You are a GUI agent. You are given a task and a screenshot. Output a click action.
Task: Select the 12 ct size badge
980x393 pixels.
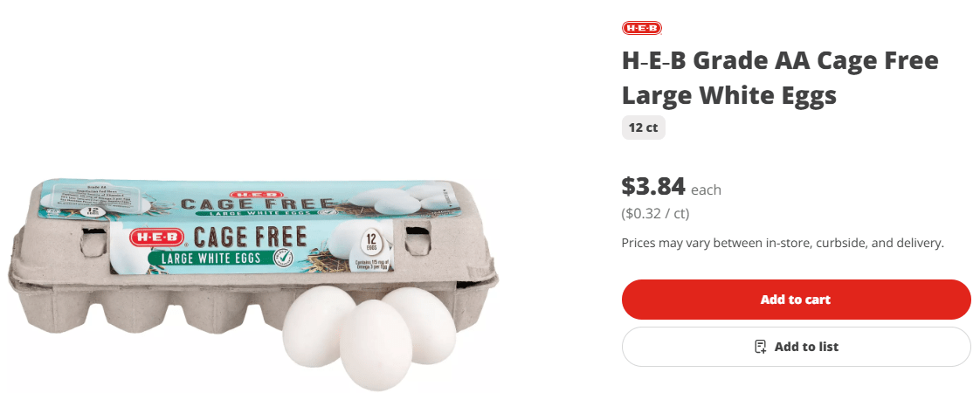coord(643,128)
